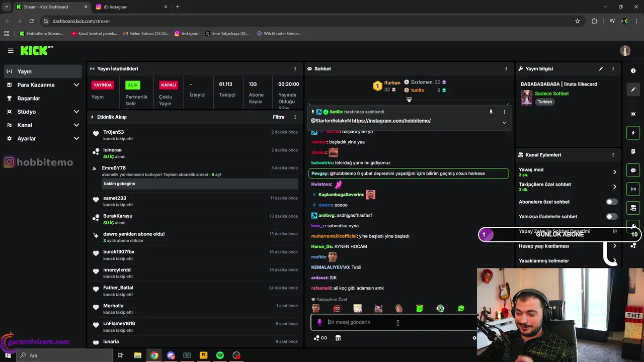The image size is (644, 362).
Task: Select Yayın in left sidebar
Action: [43, 71]
